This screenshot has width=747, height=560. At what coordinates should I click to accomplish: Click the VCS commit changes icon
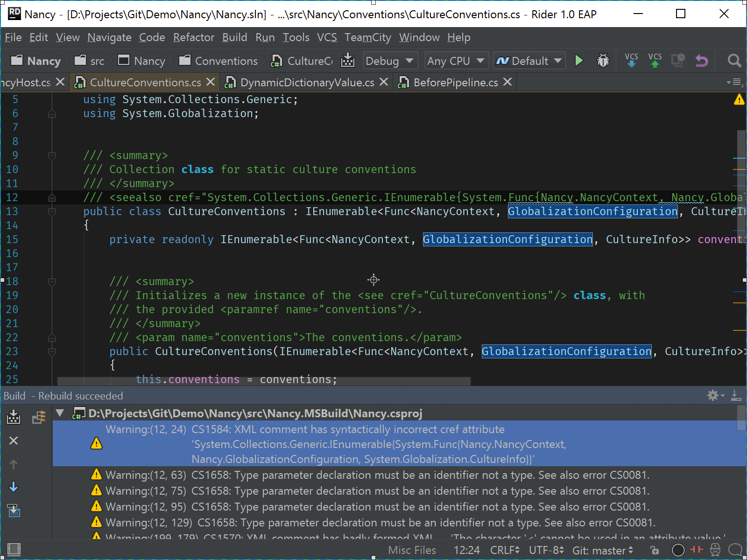(x=655, y=61)
